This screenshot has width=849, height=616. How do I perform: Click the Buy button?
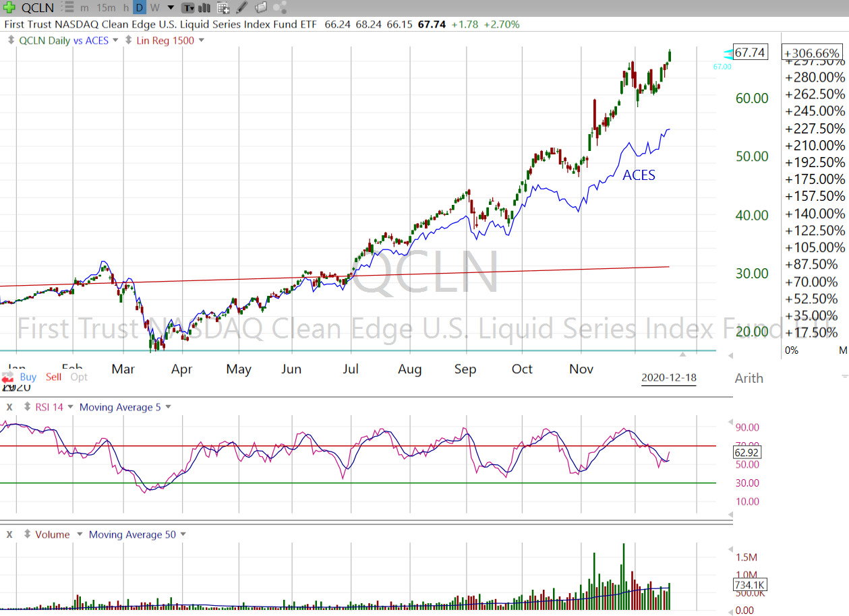28,377
